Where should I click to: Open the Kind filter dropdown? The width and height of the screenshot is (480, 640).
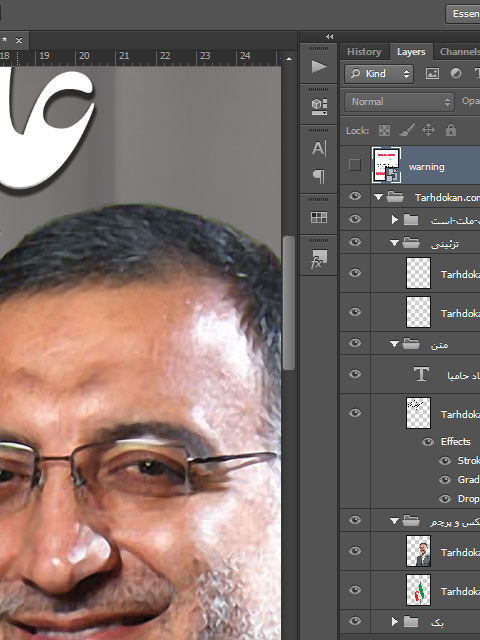(379, 74)
